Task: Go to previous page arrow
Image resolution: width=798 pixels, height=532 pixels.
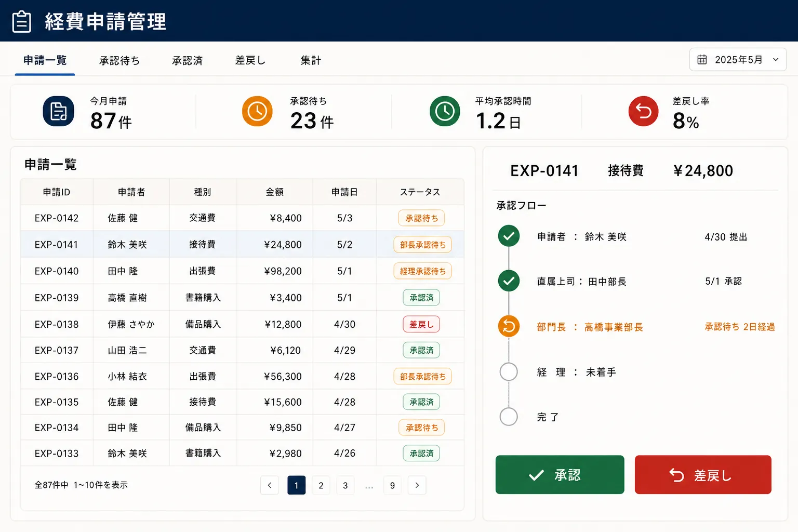Action: click(269, 485)
